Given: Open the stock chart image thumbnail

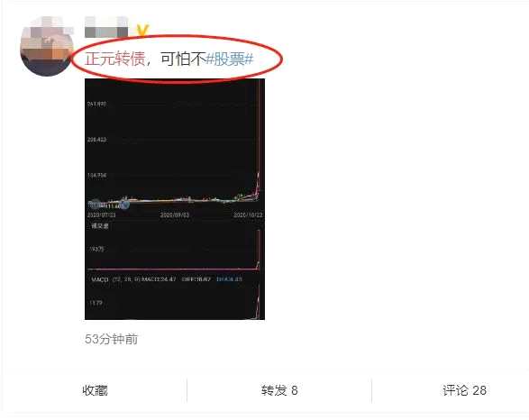Looking at the screenshot, I should [x=175, y=199].
